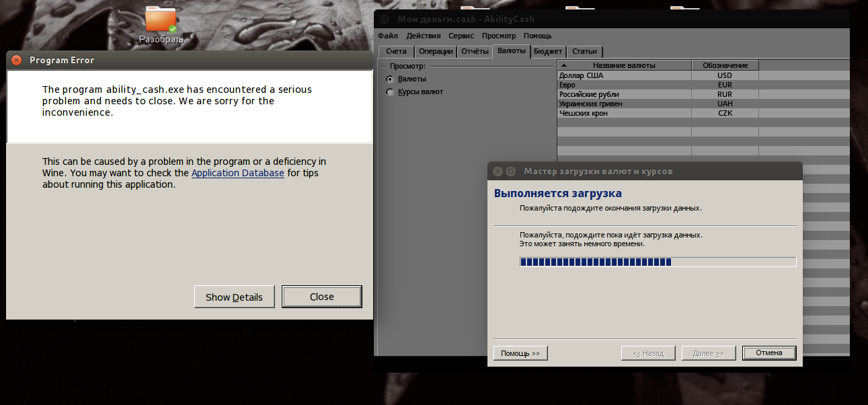Select the Курсы валют radio option
Viewport: 868px width, 405px height.
(x=390, y=91)
